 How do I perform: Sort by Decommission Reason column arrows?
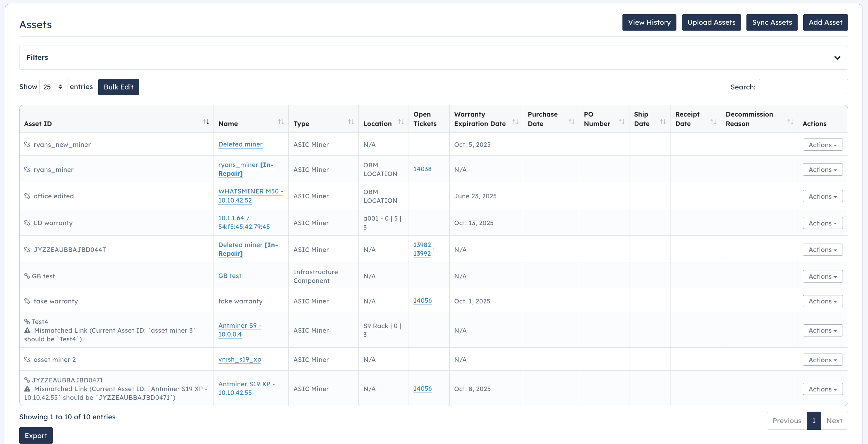790,122
